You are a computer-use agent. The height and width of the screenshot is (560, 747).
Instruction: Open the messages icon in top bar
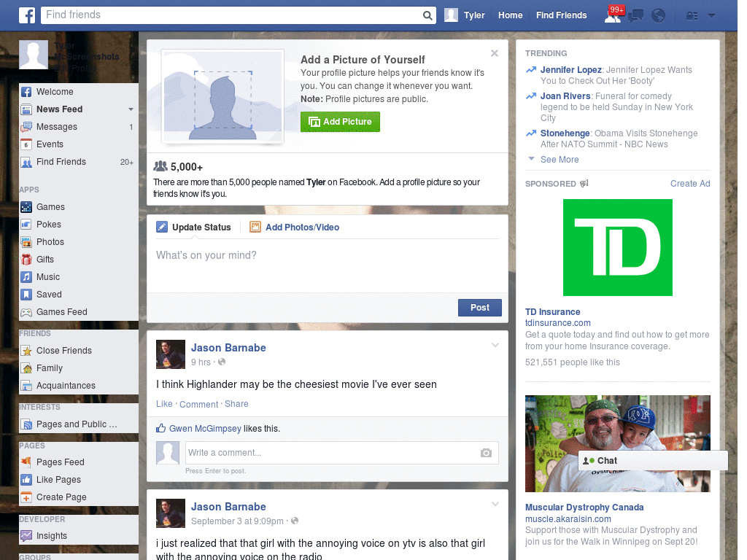pyautogui.click(x=635, y=16)
